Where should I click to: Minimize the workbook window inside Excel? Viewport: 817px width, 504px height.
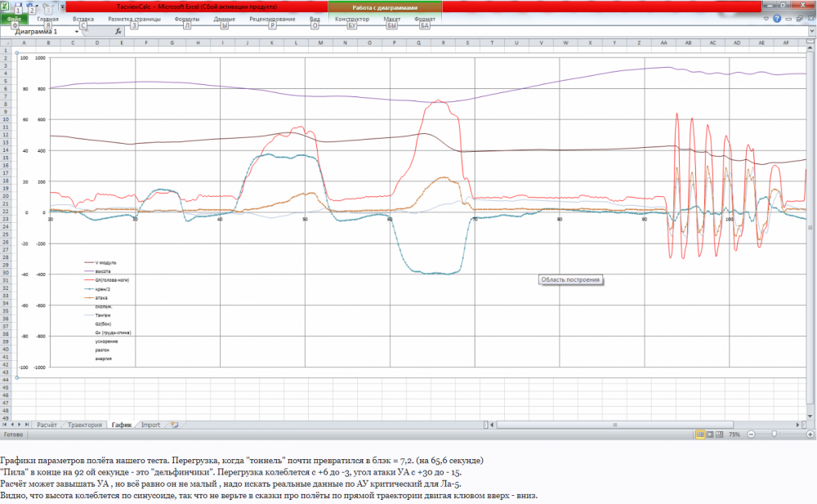pyautogui.click(x=788, y=19)
